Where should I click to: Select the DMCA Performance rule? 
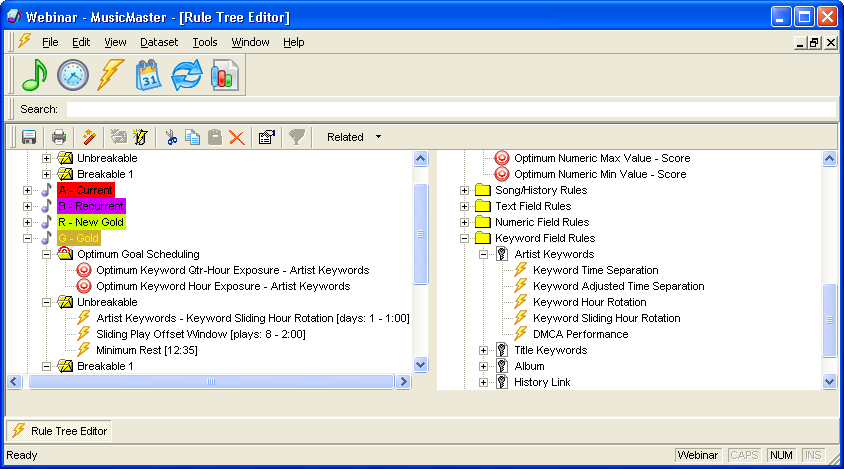click(580, 334)
